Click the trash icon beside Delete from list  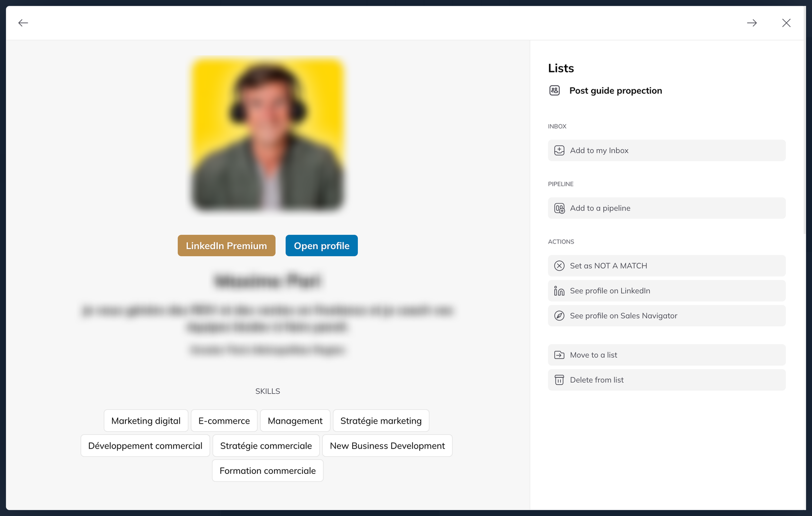click(559, 380)
